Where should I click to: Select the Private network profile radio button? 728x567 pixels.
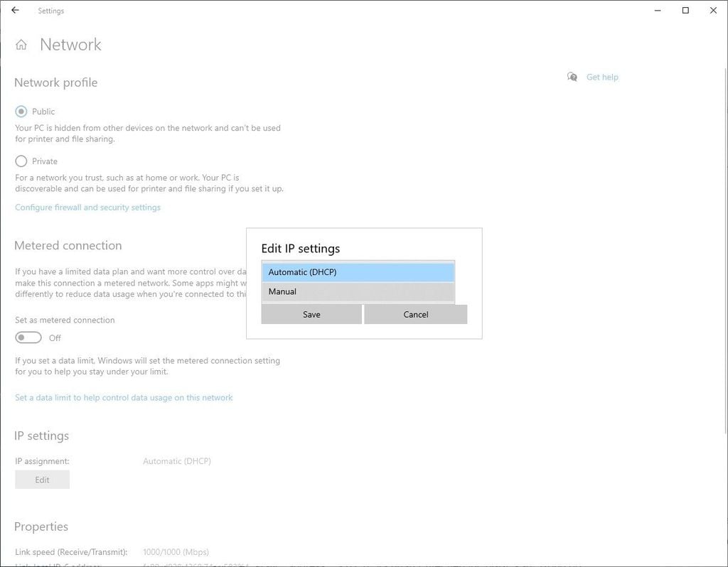click(x=21, y=161)
